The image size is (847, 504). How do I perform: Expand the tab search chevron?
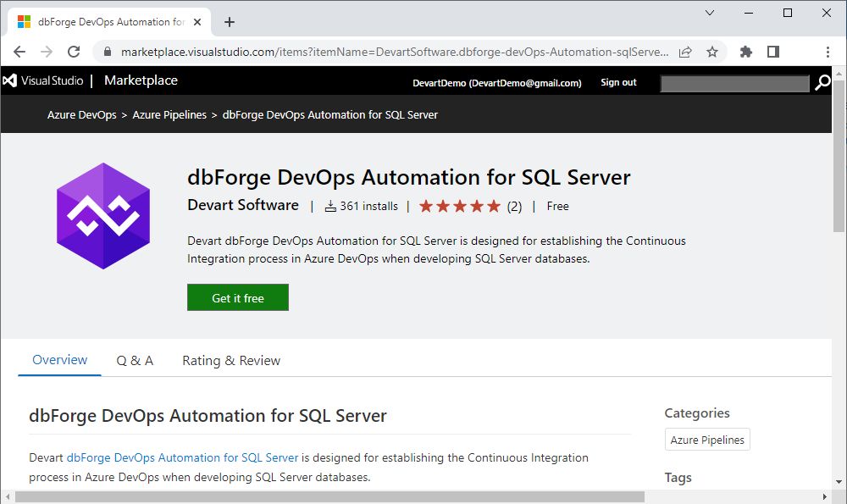coord(710,13)
